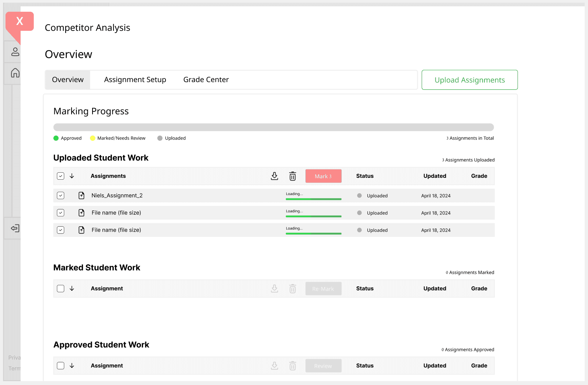
Task: Close the panel with the red X
Action: pos(20,21)
